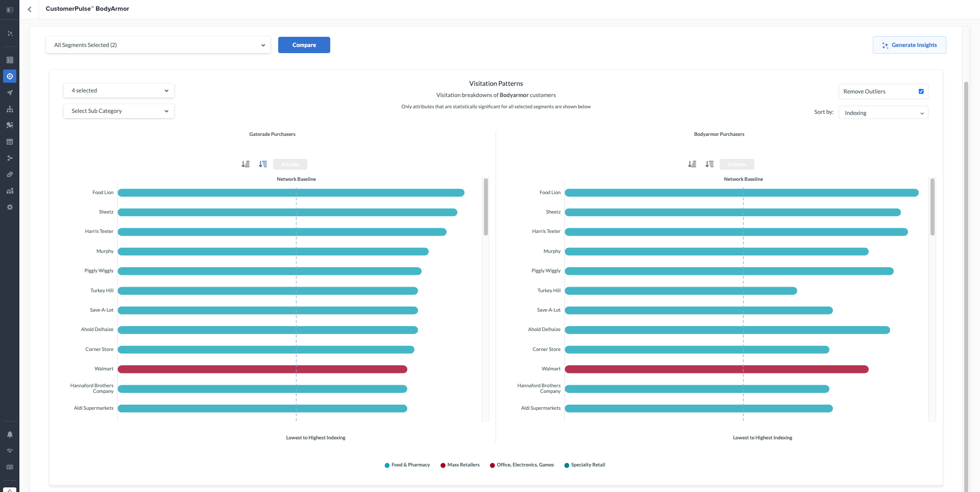Open the calendar icon in sidebar
The width and height of the screenshot is (980, 492).
(x=10, y=142)
